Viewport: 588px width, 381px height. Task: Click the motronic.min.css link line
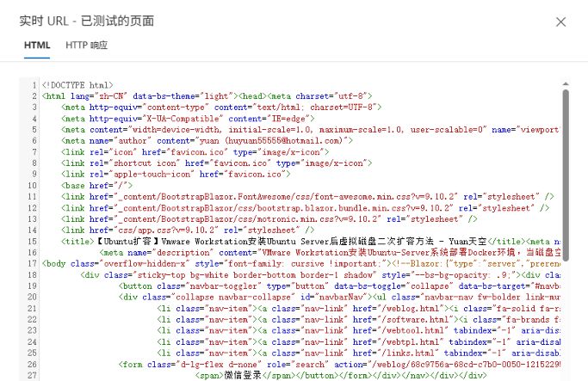click(x=269, y=218)
